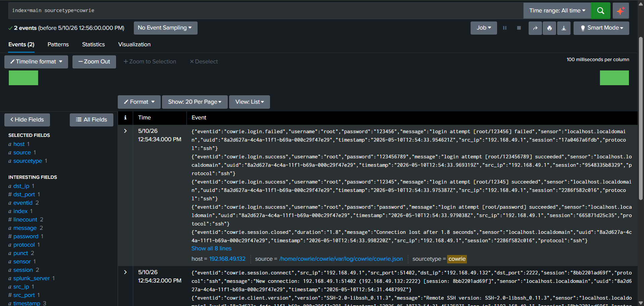The image size is (644, 306).
Task: Open the Format dropdown
Action: [139, 102]
